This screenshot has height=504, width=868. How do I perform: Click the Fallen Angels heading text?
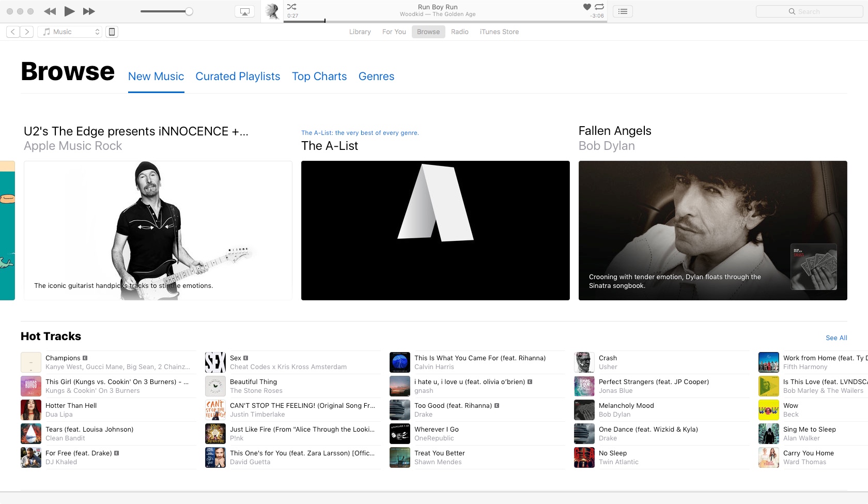tap(615, 131)
